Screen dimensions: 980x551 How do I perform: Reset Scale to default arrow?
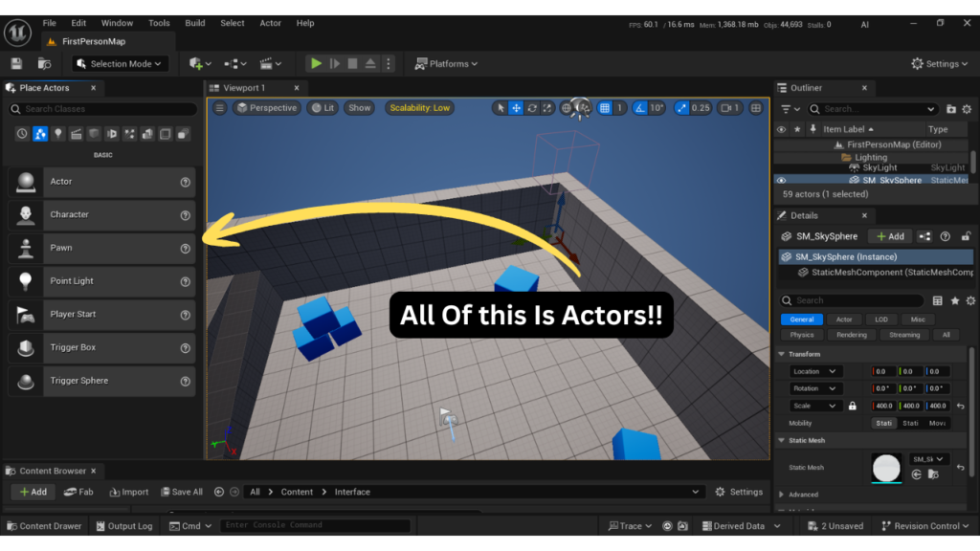pos(961,406)
